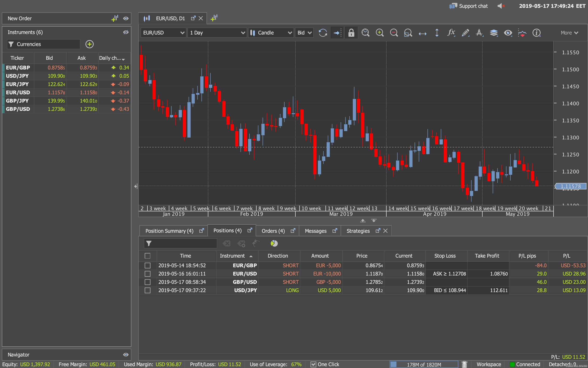
Task: Click the time-range magnifier clock icon
Action: [x=365, y=33]
